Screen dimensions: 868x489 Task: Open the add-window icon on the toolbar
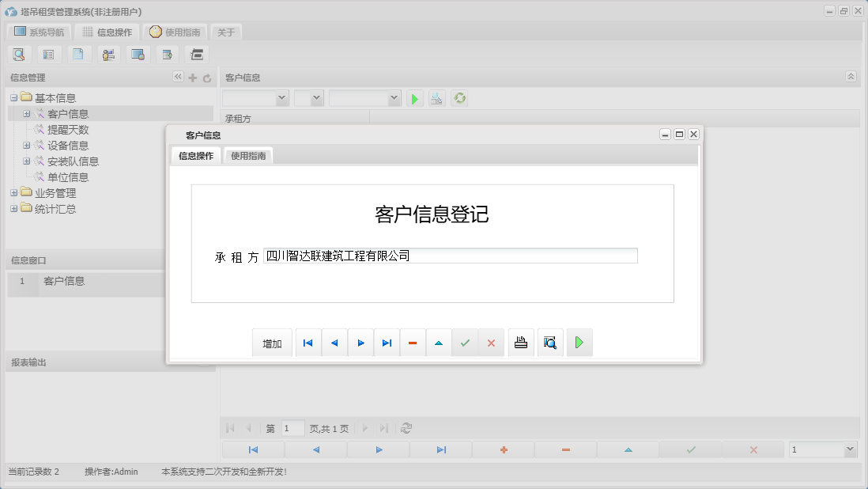pyautogui.click(x=166, y=54)
